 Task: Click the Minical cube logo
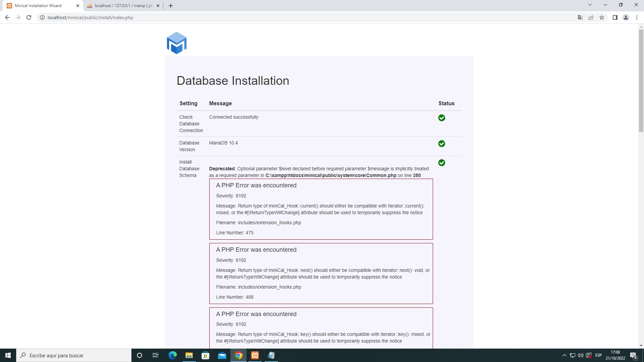pos(176,43)
